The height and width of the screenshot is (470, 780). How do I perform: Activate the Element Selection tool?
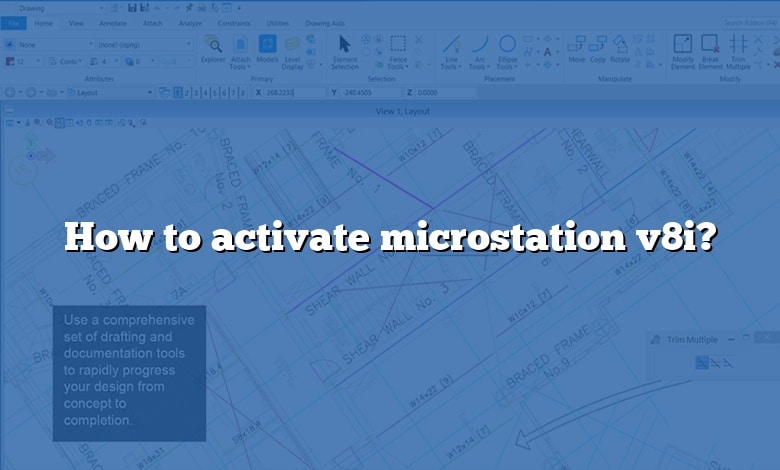[345, 52]
